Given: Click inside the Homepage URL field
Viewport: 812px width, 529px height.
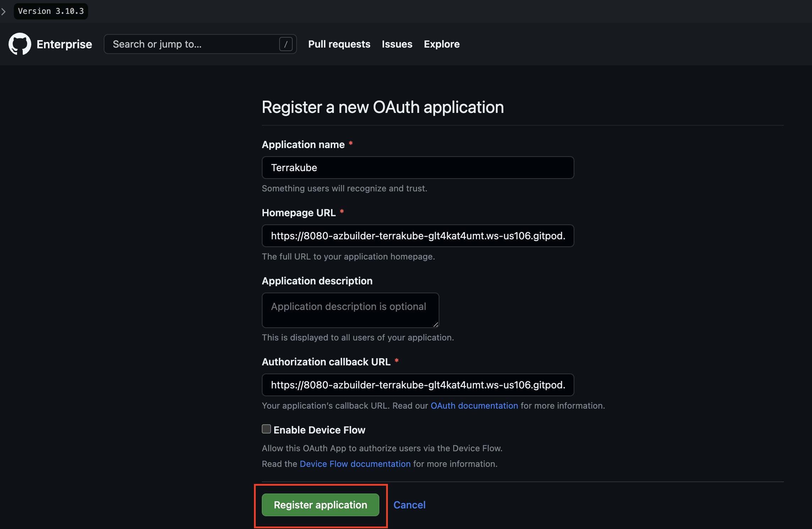Looking at the screenshot, I should (x=418, y=236).
